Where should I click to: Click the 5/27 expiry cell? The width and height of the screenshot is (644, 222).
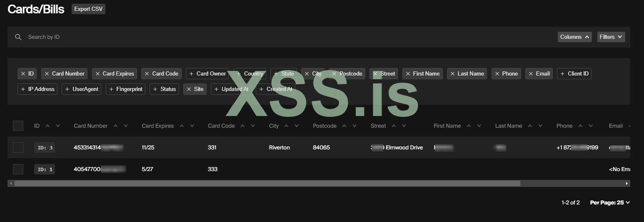tap(147, 169)
